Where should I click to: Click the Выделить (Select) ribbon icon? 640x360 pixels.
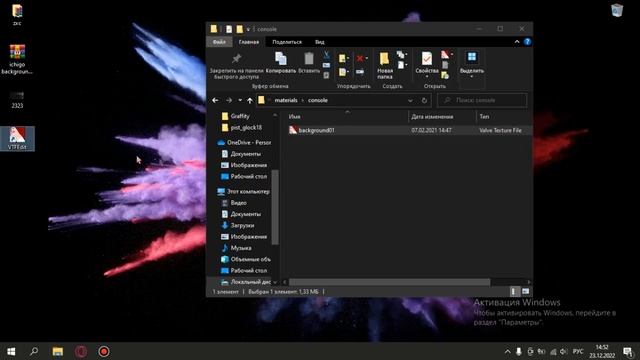coord(472,63)
